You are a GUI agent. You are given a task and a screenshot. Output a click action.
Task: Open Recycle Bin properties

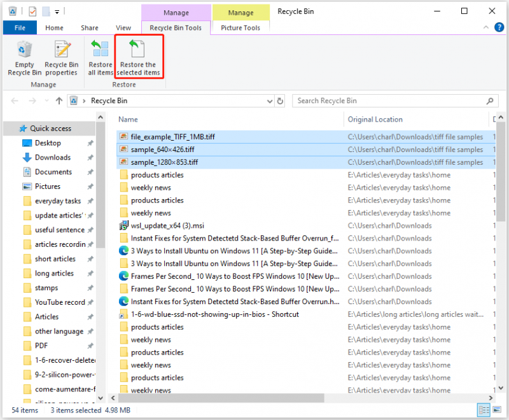(x=61, y=59)
